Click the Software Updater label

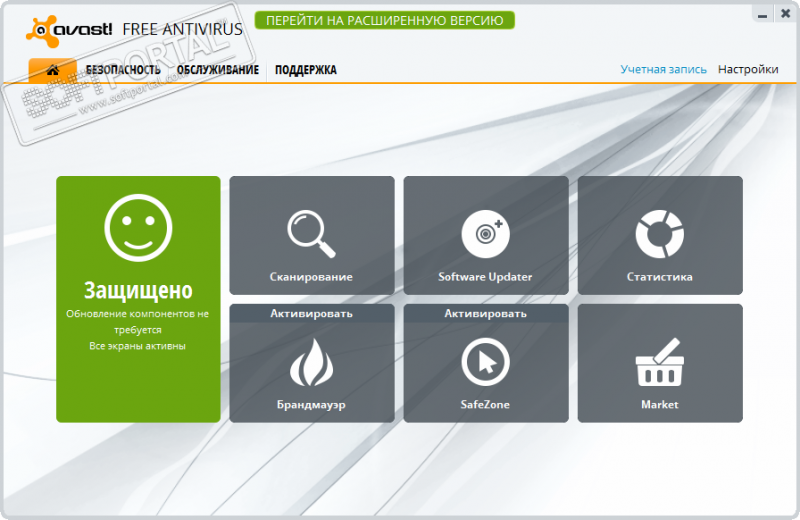coord(485,277)
